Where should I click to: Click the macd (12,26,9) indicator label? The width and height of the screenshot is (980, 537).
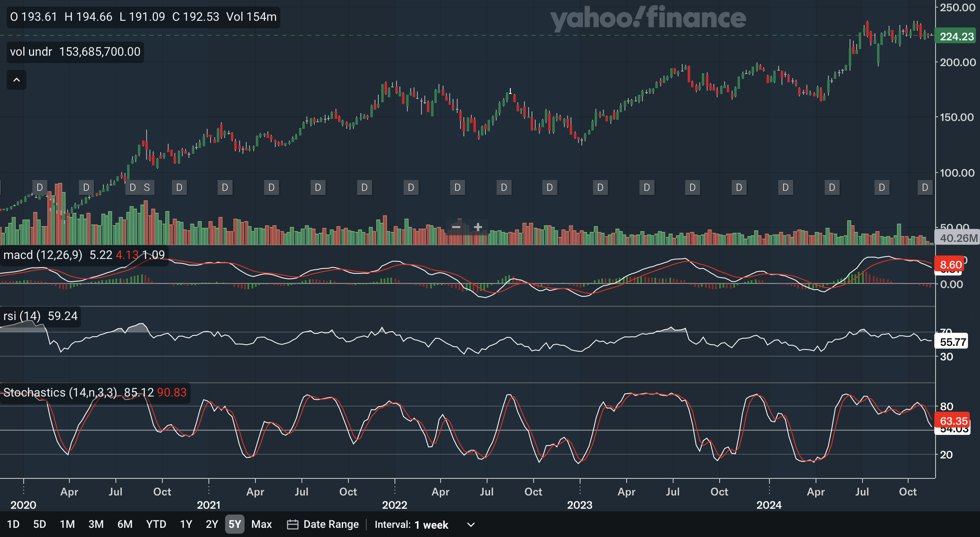tap(43, 255)
